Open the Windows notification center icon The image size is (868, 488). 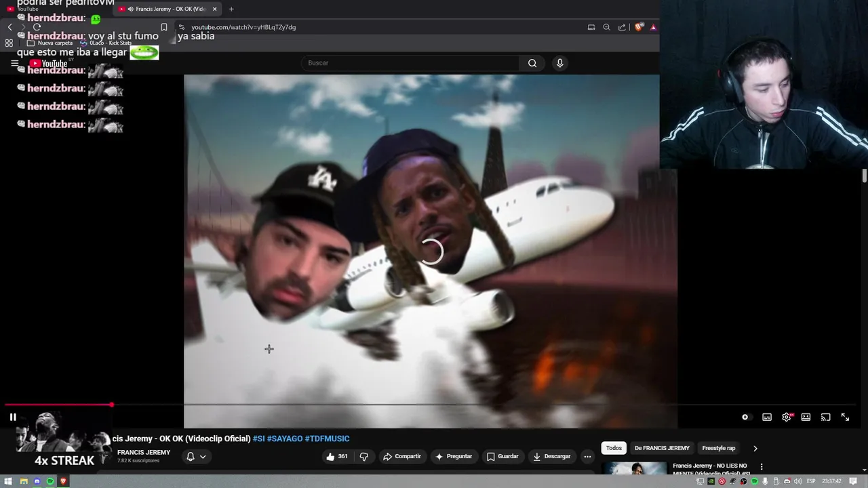coord(853,481)
